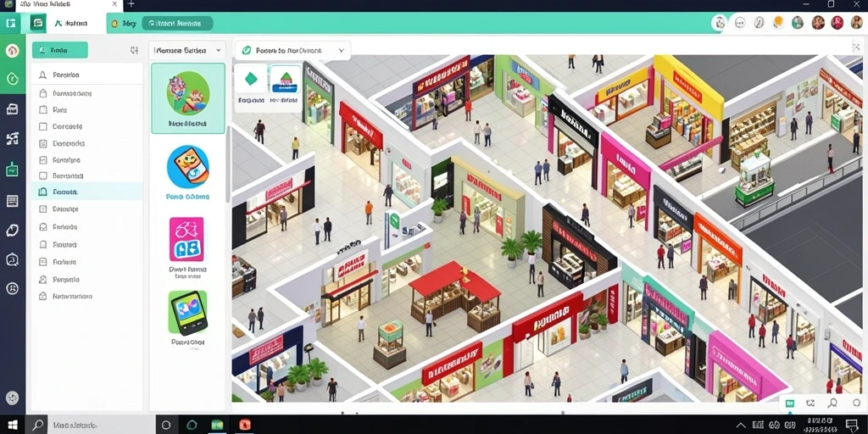Toggle the seventh list item checkbox
Viewport: 868px width, 434px height.
click(x=43, y=176)
